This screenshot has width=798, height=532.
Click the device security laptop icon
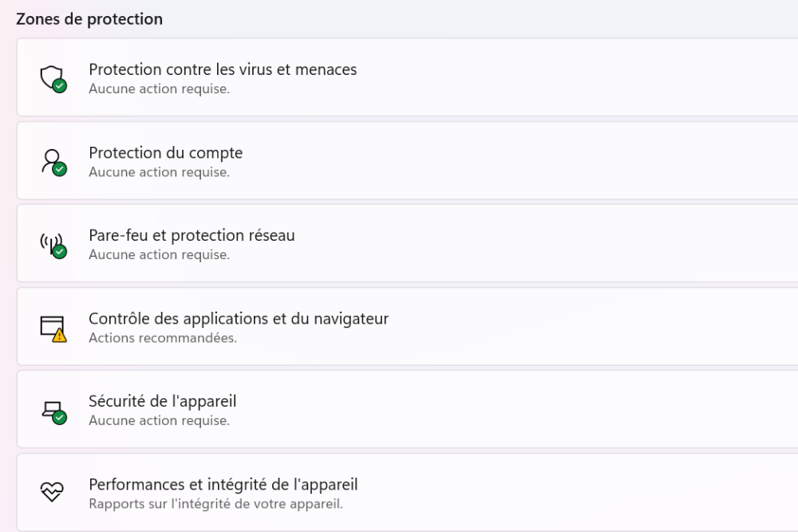click(x=52, y=409)
